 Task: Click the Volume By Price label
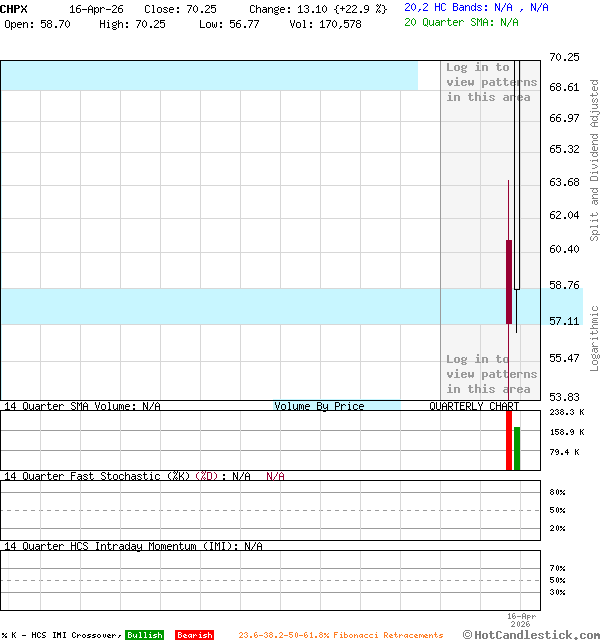(x=319, y=406)
